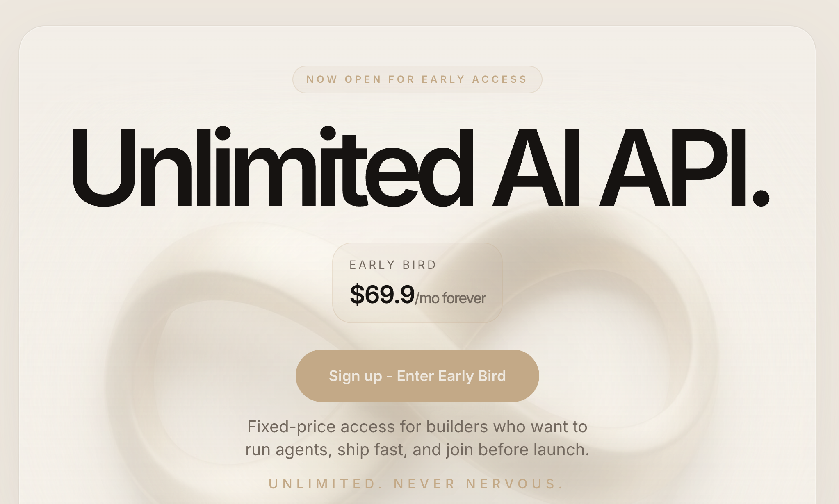Select the line mentioning run agents, ship fast
Viewport: 839px width, 504px height.
point(416,450)
